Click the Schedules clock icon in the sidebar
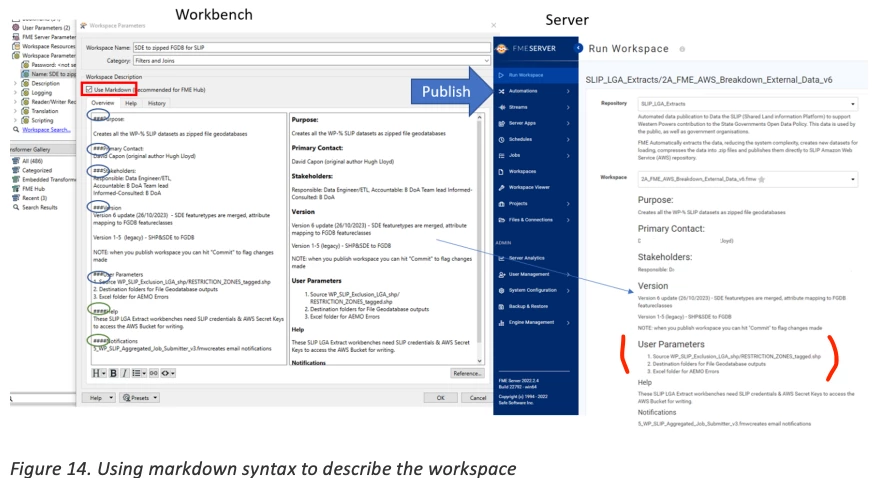892x478 pixels. tap(501, 139)
